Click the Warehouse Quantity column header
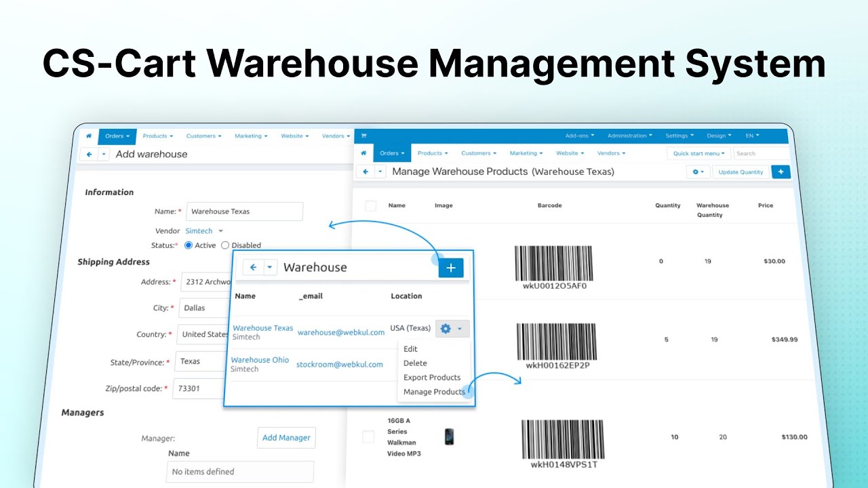Image resolution: width=868 pixels, height=488 pixels. click(x=713, y=210)
